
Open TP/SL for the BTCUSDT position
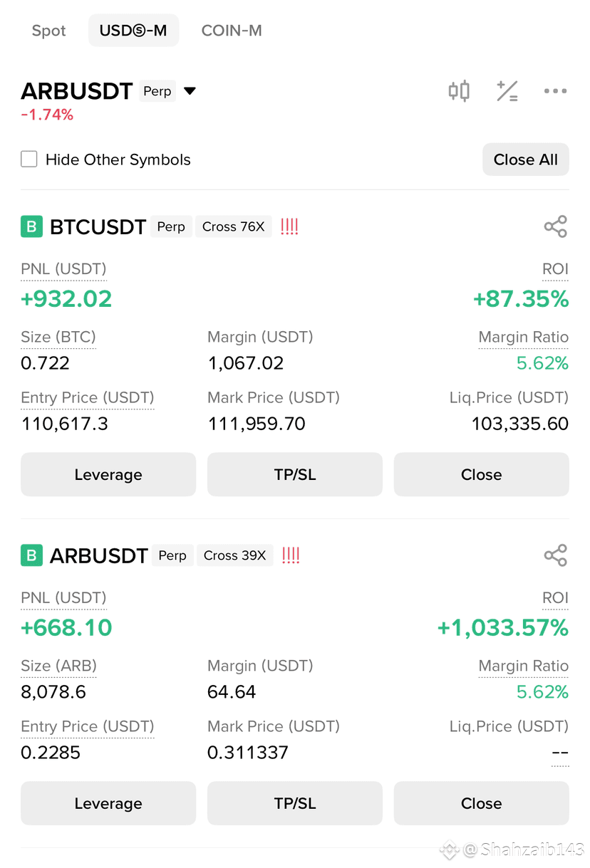295,474
